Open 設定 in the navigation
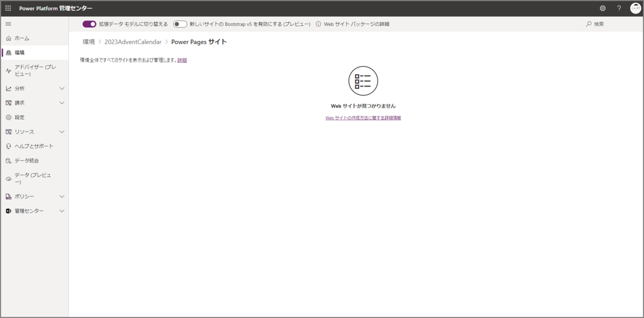The width and height of the screenshot is (644, 318). point(34,117)
